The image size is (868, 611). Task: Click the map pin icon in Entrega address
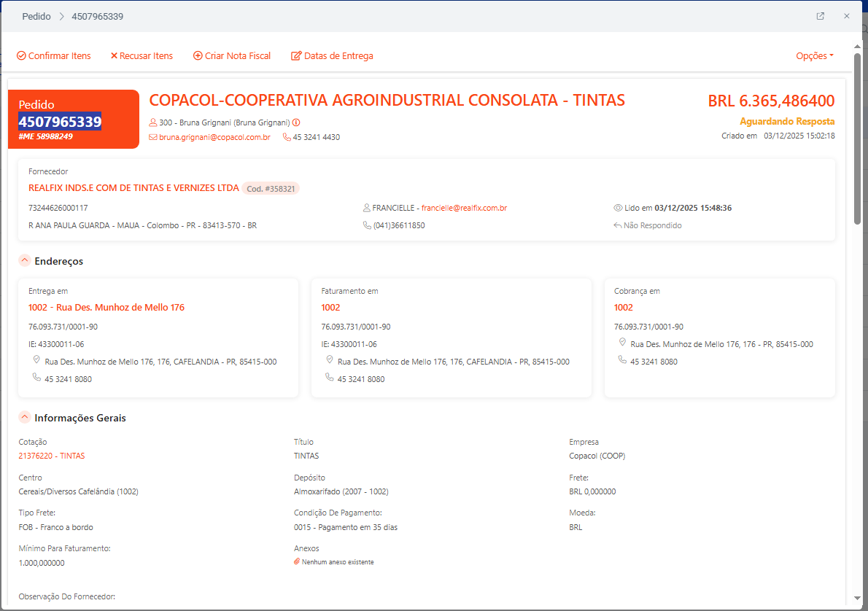36,361
